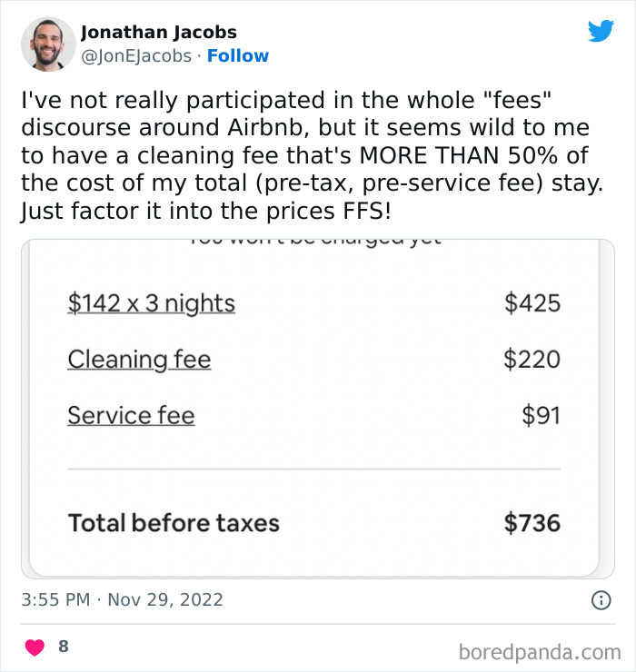Open the "$142 x 3 nights" price breakdown
Screen dimensions: 636x672
coord(151,302)
